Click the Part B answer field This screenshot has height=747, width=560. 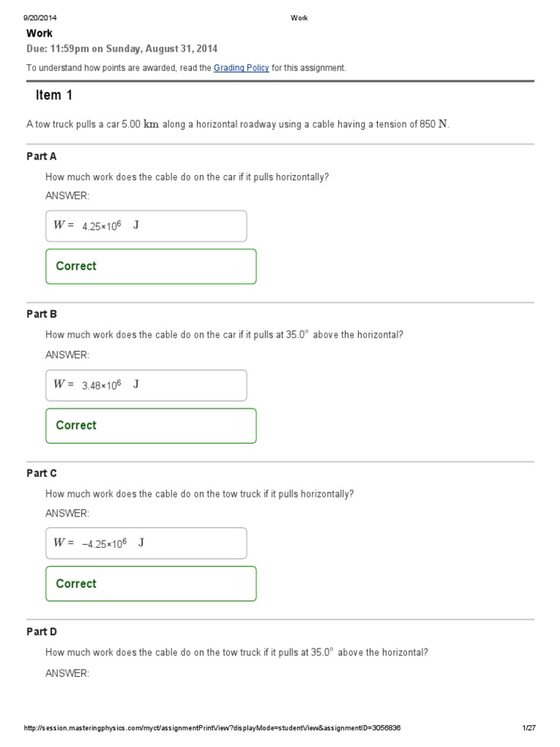click(x=146, y=385)
